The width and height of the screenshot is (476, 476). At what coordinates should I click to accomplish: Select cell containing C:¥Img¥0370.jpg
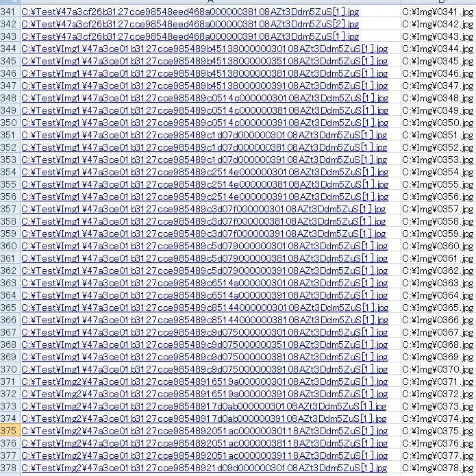[438, 369]
